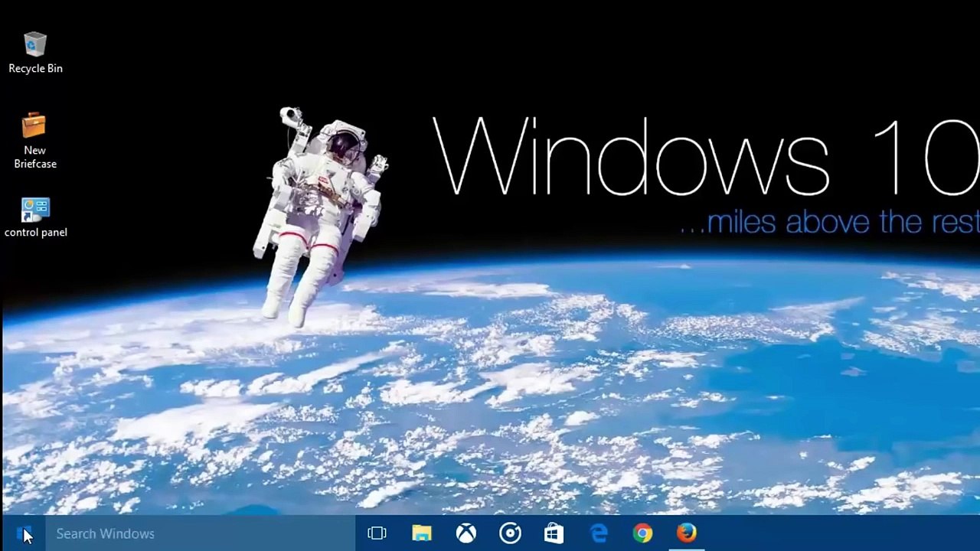
Task: Open Microsoft Edge from the taskbar
Action: coord(598,533)
